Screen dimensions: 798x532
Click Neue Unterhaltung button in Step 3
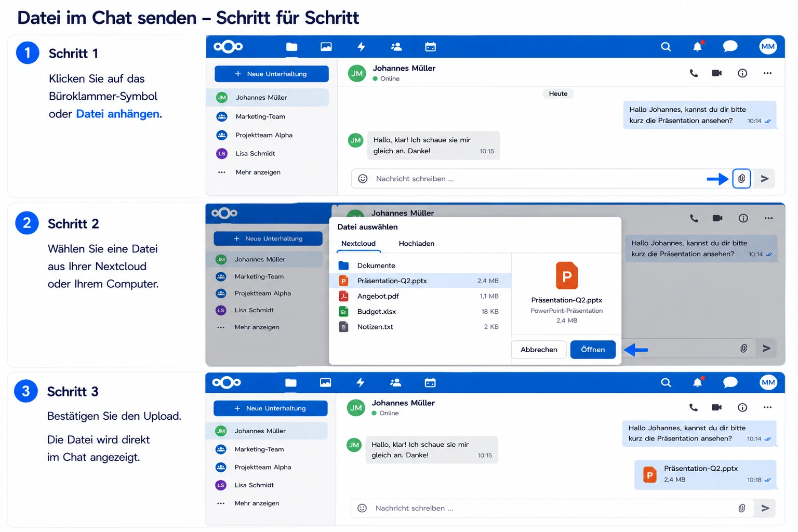pos(271,408)
